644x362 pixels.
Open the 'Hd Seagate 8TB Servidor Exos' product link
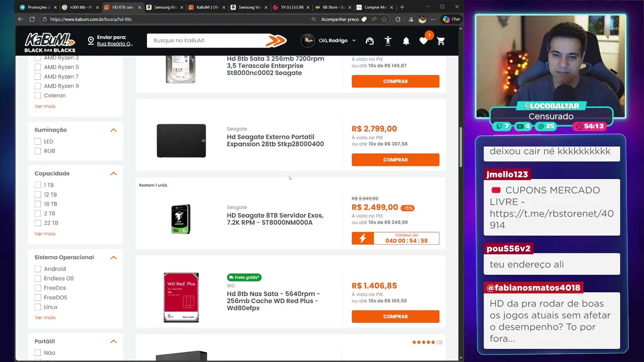[275, 219]
